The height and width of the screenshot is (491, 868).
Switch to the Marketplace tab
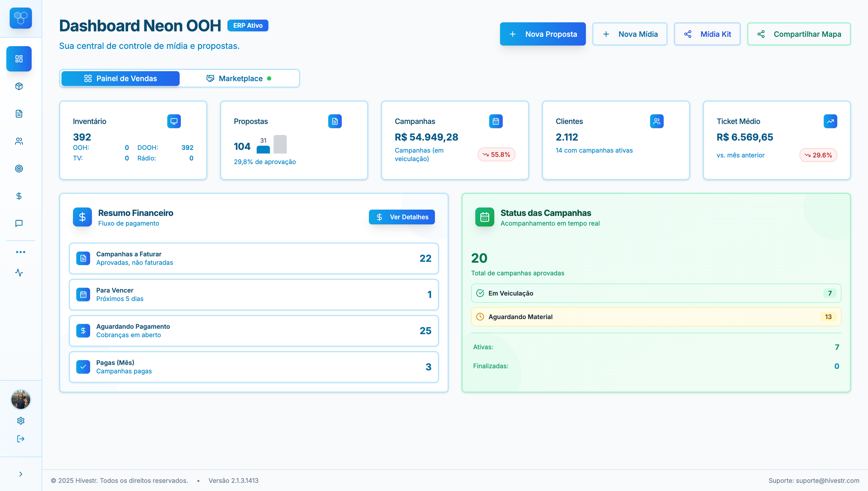240,78
